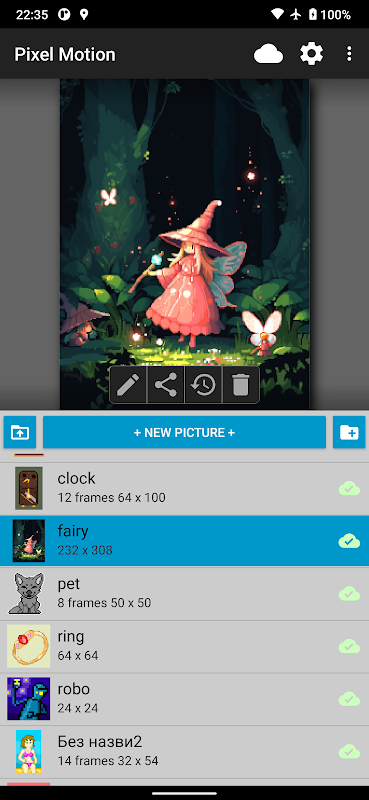Tap the '12 frames 64 x 100' details
The width and height of the screenshot is (369, 800).
(111, 497)
